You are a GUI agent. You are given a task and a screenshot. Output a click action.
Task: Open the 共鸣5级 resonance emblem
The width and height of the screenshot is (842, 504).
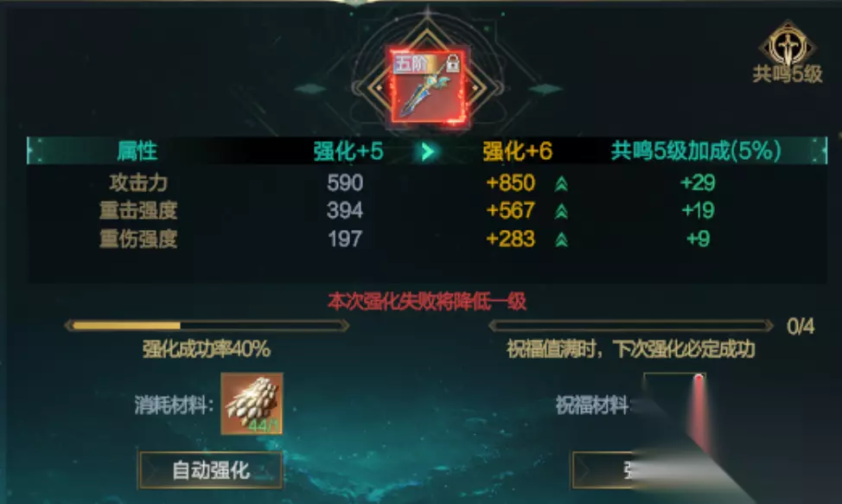pos(788,53)
